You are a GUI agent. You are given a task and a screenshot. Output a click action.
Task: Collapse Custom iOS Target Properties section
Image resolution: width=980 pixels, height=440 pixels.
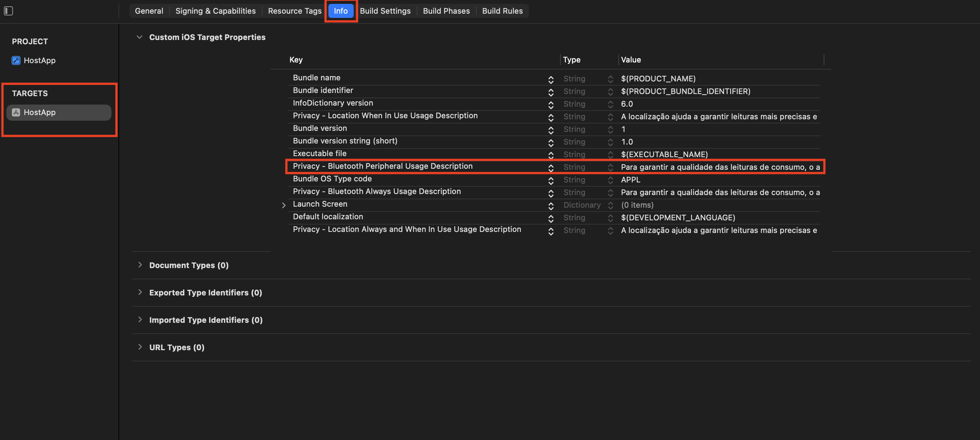pos(139,37)
